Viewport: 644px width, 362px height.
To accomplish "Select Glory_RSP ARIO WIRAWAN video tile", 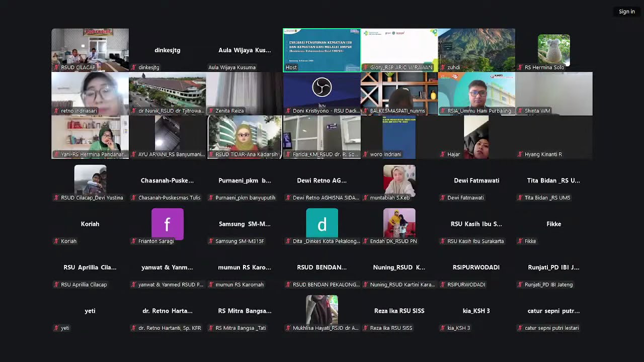I will coord(399,50).
